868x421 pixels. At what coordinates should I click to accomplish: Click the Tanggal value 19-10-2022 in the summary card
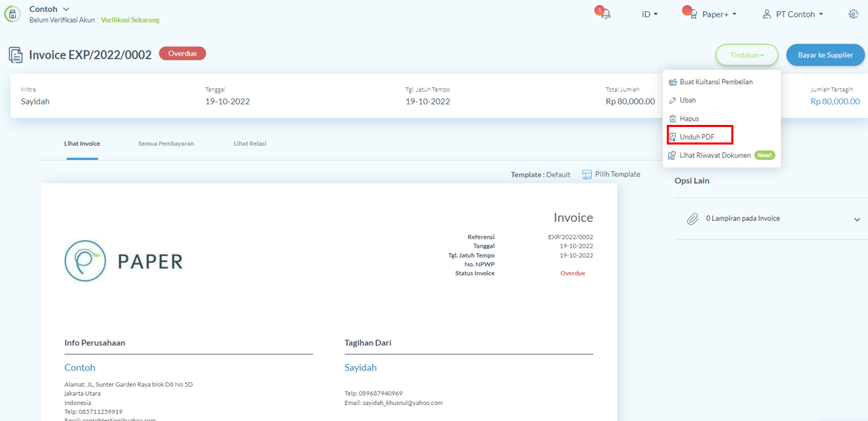pos(227,102)
